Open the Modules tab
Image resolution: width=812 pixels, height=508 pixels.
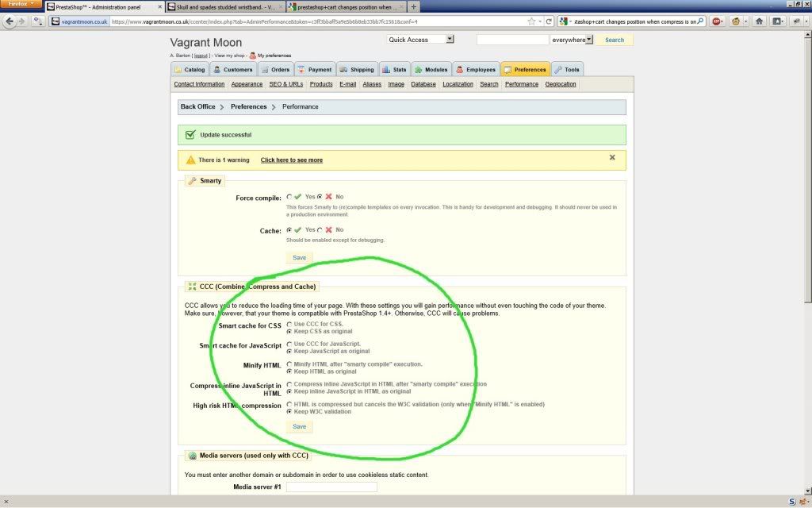pyautogui.click(x=431, y=70)
